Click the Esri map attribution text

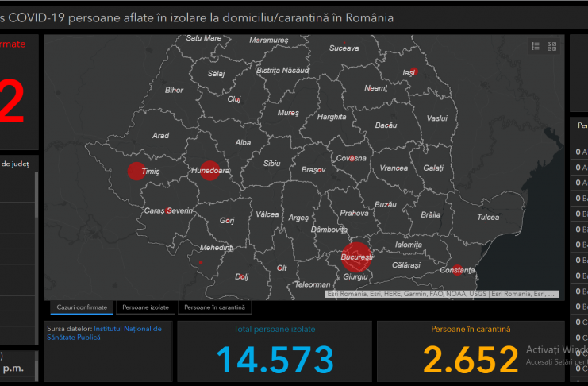[441, 294]
